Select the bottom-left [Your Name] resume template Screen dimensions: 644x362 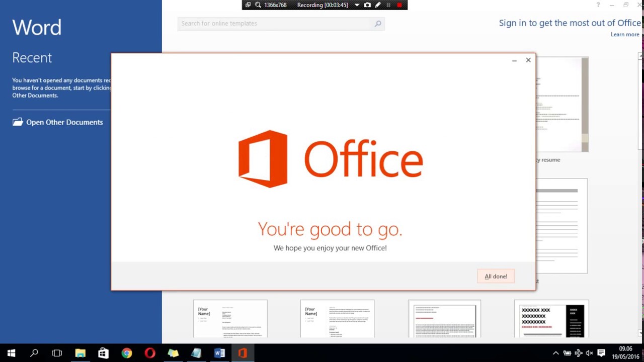point(230,319)
